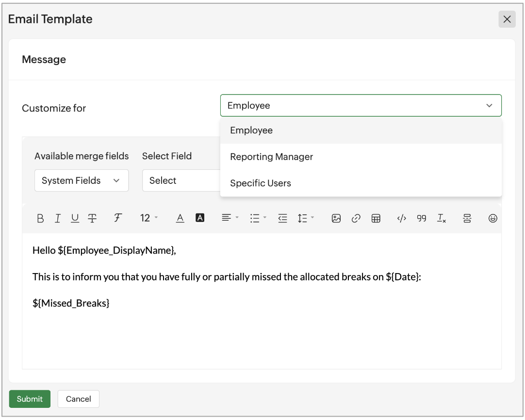This screenshot has height=420, width=525.
Task: Open the font family picker
Action: pos(117,219)
